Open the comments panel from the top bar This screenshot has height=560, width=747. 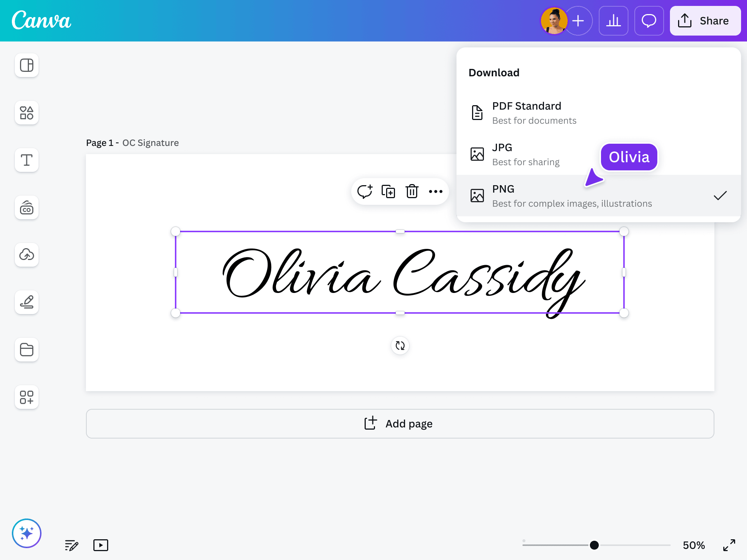click(649, 21)
